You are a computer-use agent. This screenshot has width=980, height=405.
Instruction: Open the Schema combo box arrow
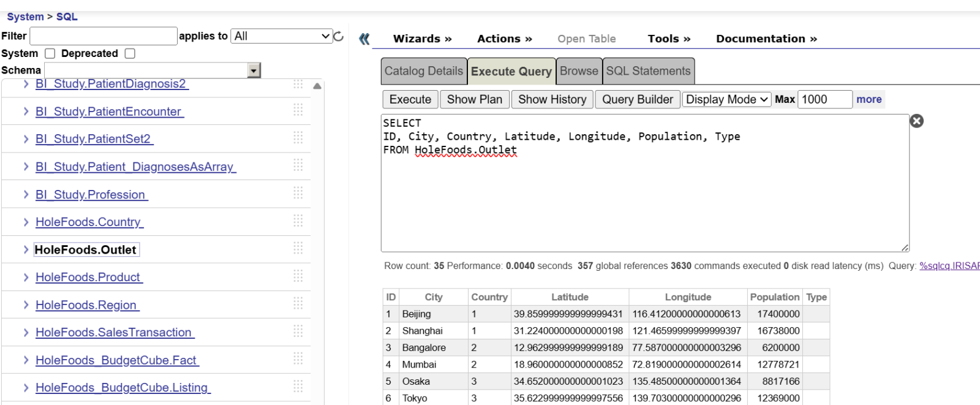coord(254,70)
